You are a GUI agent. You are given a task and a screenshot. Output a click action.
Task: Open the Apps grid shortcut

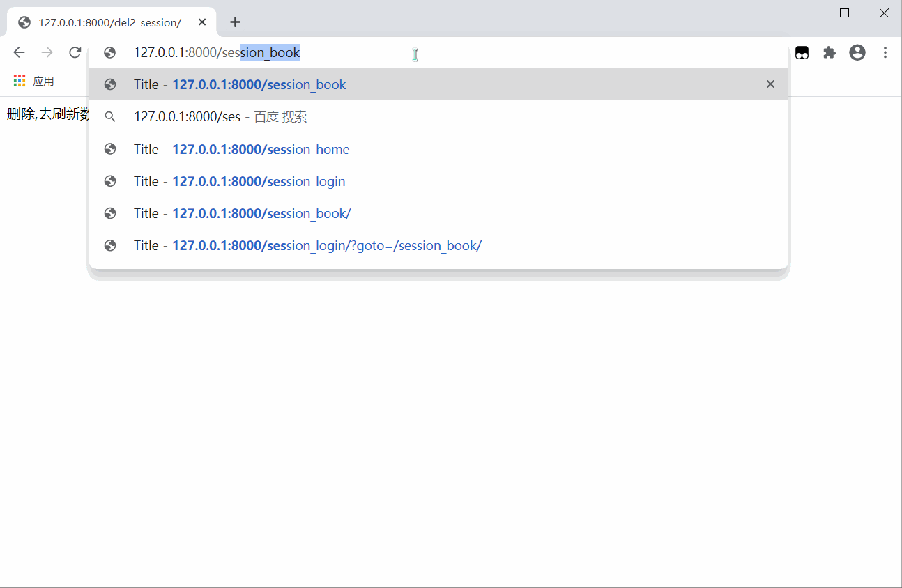(20, 81)
